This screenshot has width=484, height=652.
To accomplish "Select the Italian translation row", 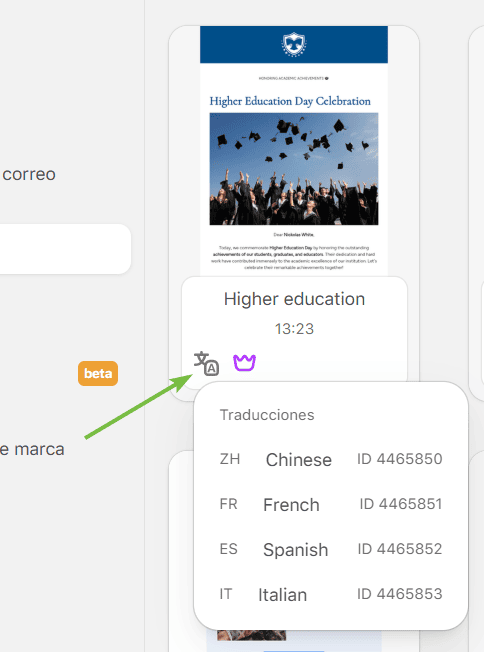I will pos(331,594).
